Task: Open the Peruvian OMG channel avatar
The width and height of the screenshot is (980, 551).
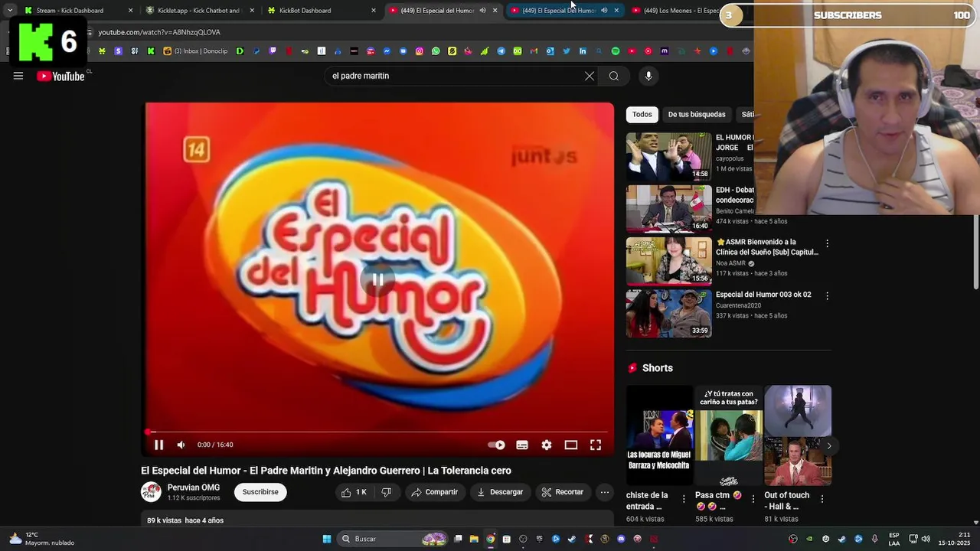Action: (151, 492)
